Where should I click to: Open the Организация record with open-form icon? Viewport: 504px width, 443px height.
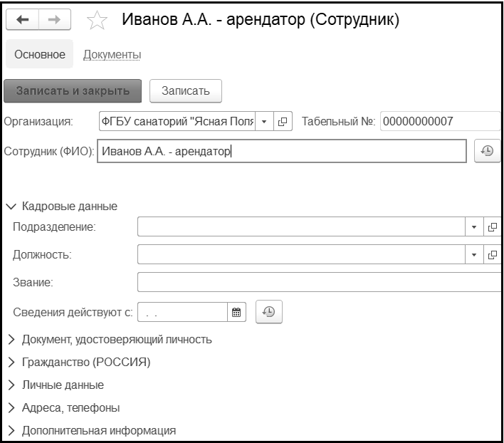pos(283,122)
